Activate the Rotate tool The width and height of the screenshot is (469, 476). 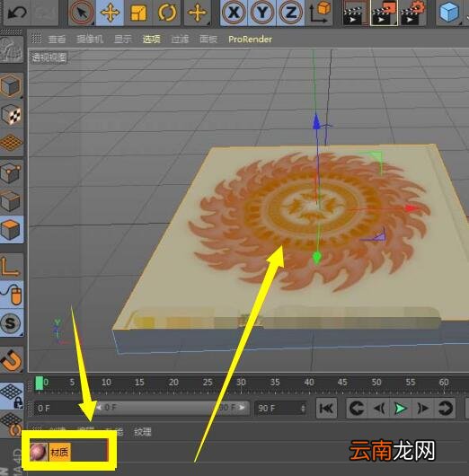point(167,13)
